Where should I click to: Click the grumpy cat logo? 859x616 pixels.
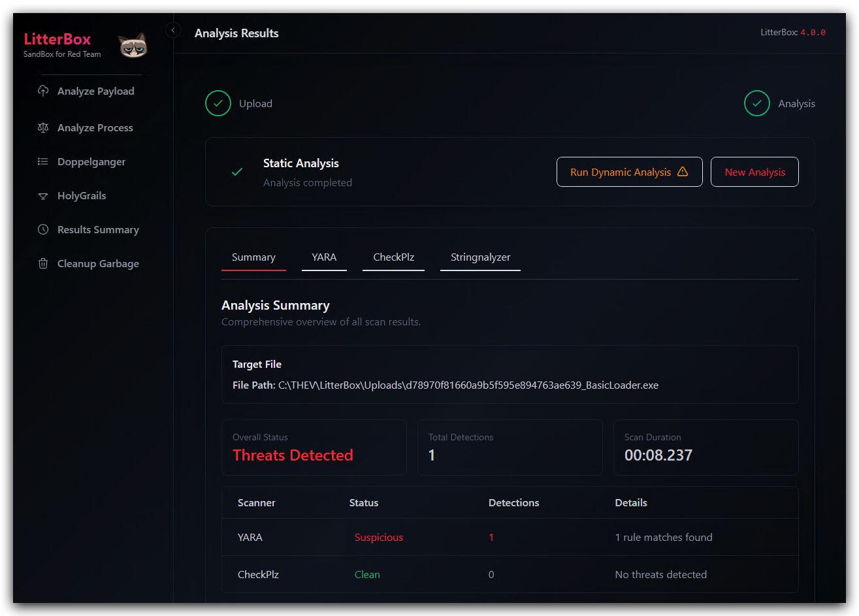tap(133, 46)
